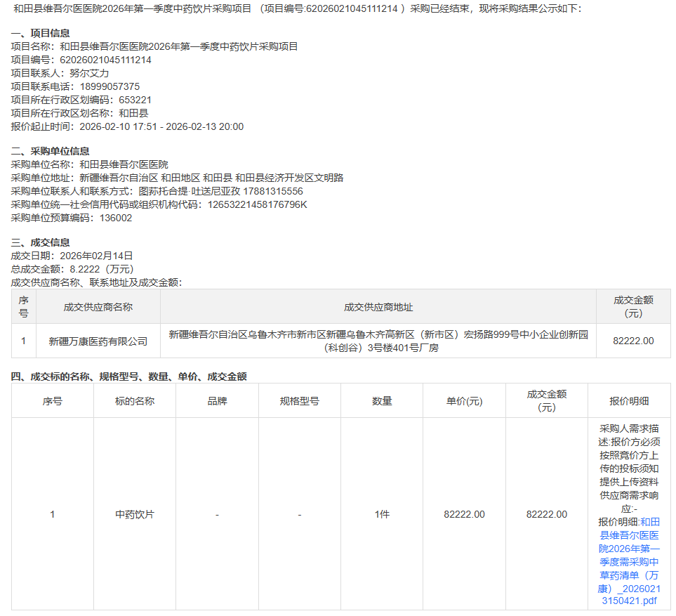Click the 二、采购单位信息 section heading
Viewport: 676px width, 616px height.
pos(51,151)
